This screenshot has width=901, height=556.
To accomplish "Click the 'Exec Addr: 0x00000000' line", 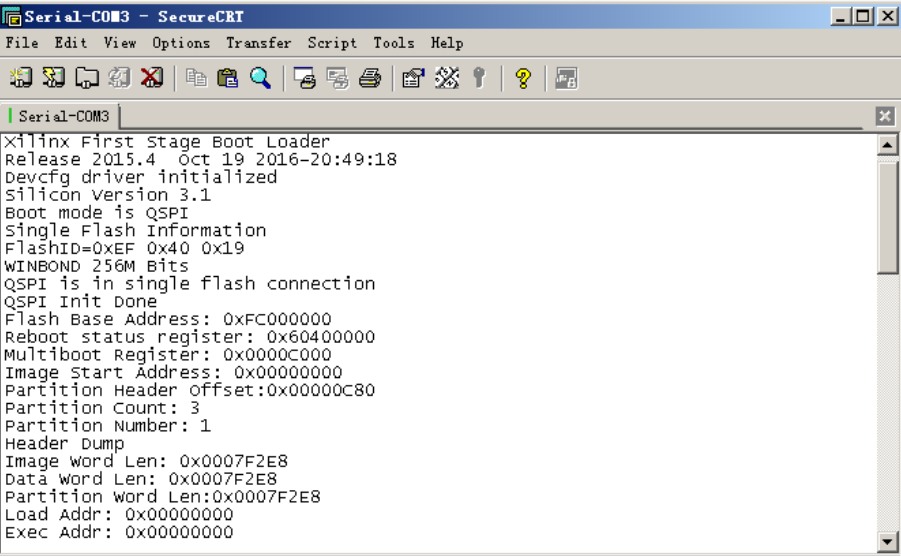I will click(x=119, y=532).
